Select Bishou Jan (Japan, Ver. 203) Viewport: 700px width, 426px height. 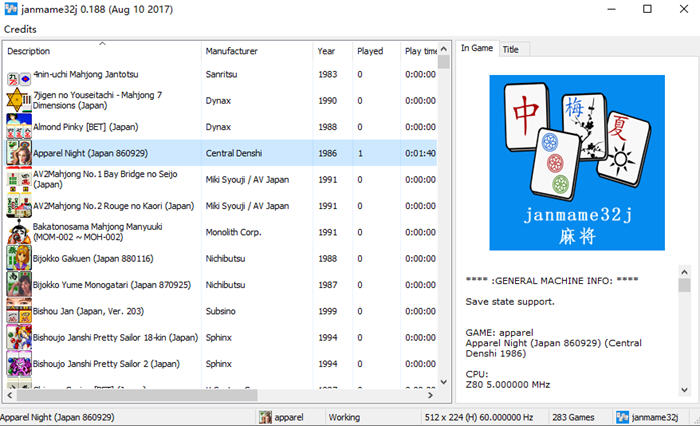pos(88,311)
